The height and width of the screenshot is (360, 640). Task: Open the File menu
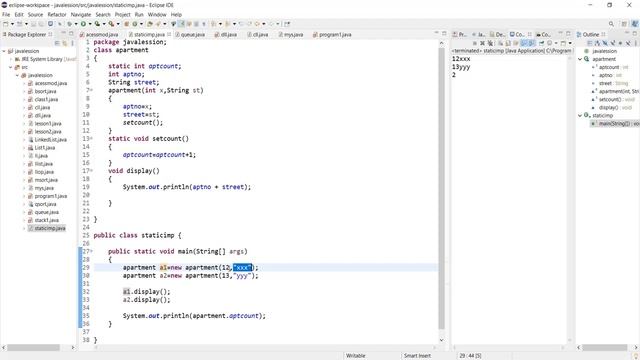(x=6, y=14)
